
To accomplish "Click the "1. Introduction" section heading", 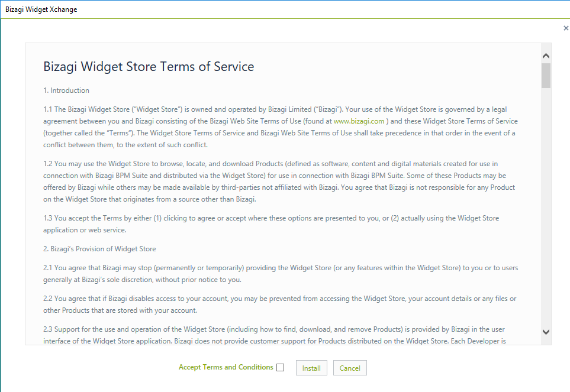I will 66,90.
